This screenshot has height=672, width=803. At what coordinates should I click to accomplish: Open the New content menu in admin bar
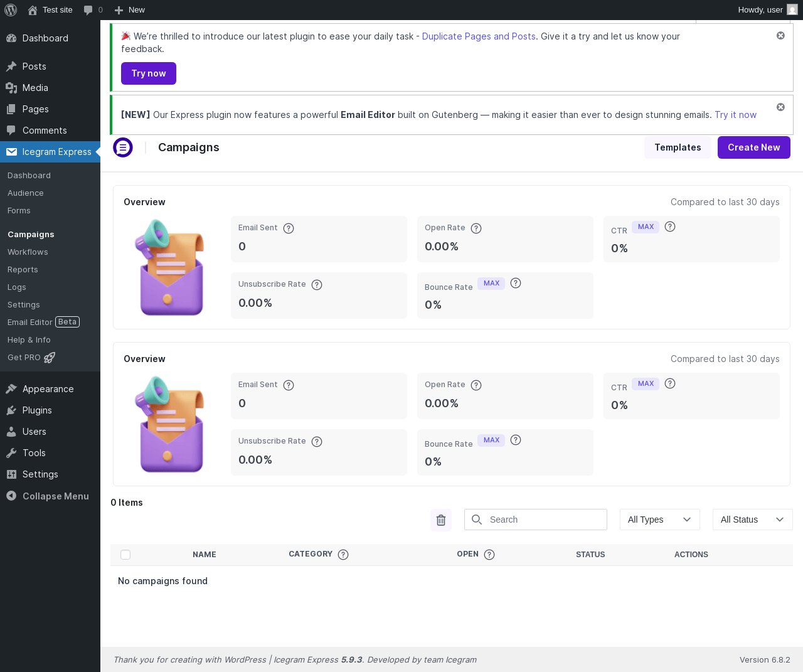click(130, 10)
